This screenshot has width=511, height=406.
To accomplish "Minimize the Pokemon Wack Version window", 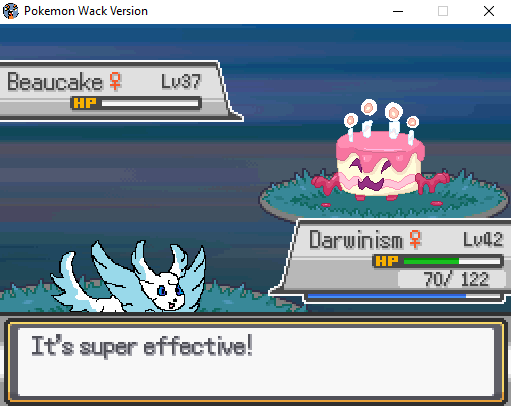I will click(x=398, y=11).
